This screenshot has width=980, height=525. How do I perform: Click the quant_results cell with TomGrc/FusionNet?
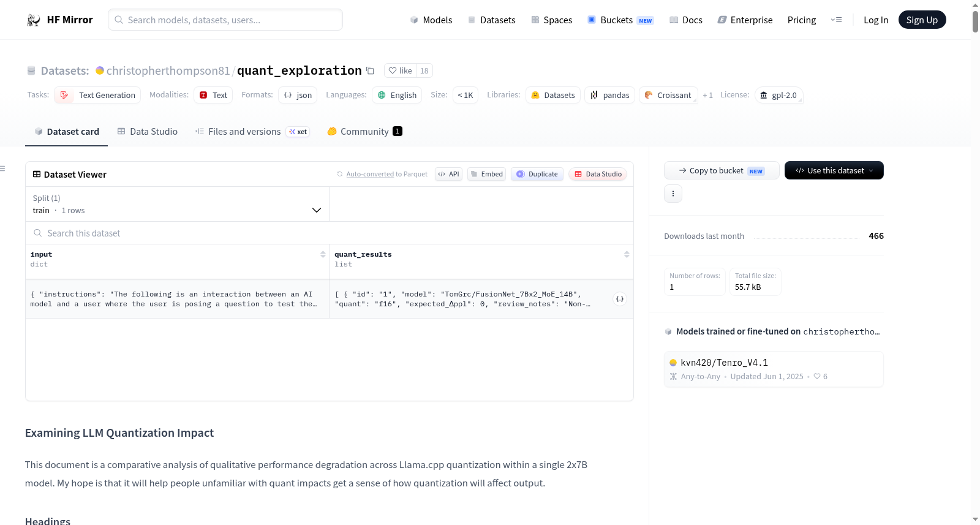[x=481, y=299]
